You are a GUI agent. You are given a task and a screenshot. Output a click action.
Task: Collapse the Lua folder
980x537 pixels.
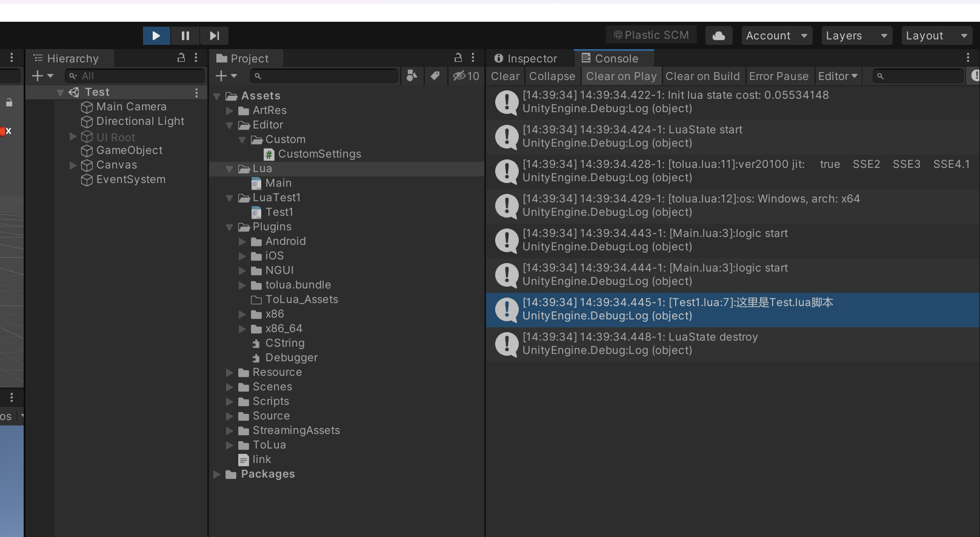[230, 168]
